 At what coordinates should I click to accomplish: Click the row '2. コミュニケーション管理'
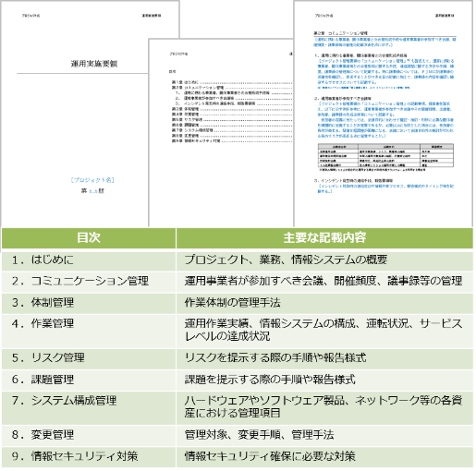238,282
